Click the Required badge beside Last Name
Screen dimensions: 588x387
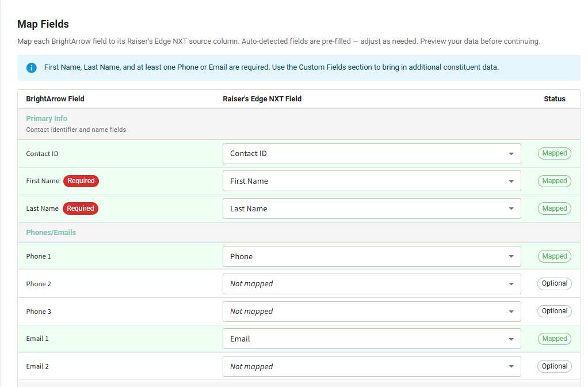coord(81,208)
